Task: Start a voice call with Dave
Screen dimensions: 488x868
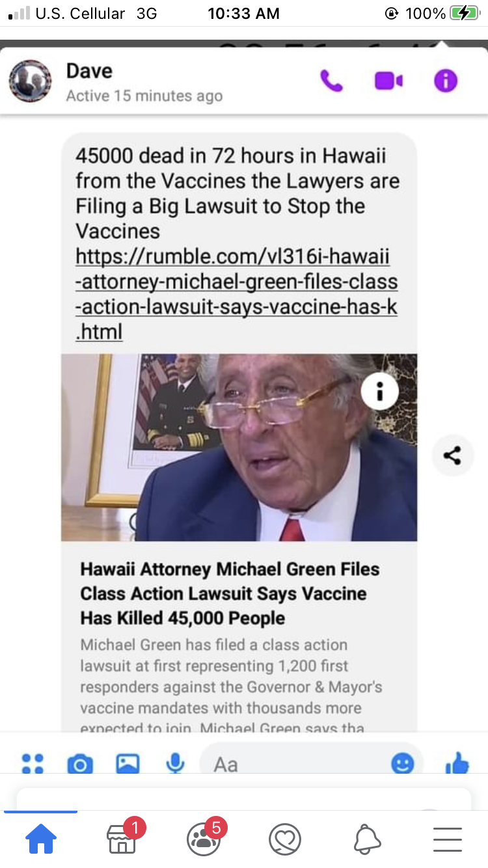Action: 331,81
